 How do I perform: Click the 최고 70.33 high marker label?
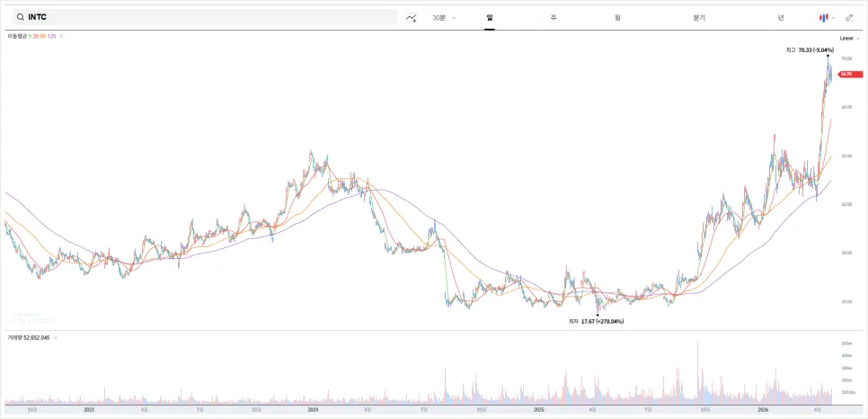810,49
